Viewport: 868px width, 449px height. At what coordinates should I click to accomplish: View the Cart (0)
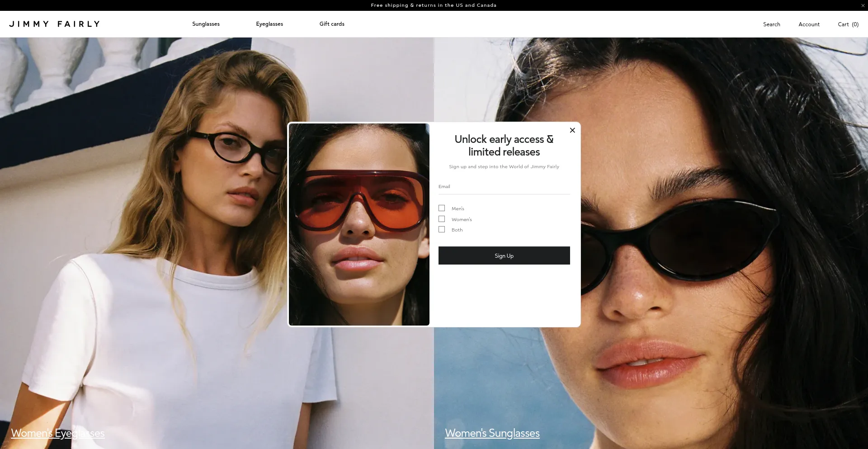point(848,24)
